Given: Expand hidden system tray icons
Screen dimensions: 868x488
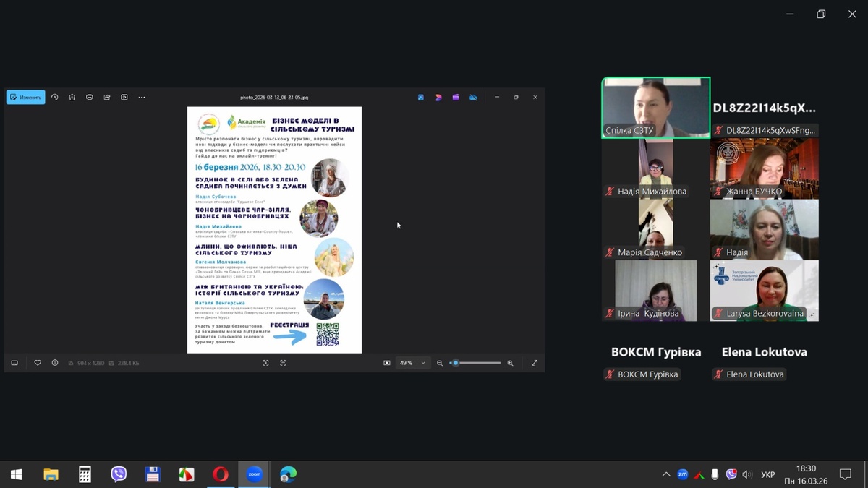Looking at the screenshot, I should (666, 475).
